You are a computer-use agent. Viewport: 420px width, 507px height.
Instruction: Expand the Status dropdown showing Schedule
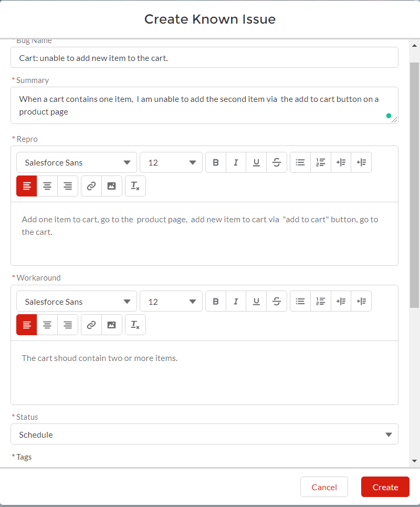point(204,434)
